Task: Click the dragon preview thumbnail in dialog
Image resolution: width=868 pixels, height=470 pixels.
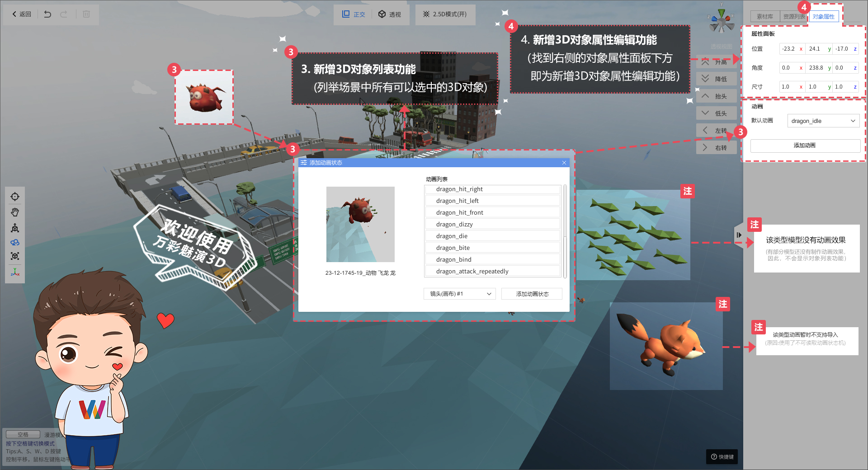Action: 360,224
